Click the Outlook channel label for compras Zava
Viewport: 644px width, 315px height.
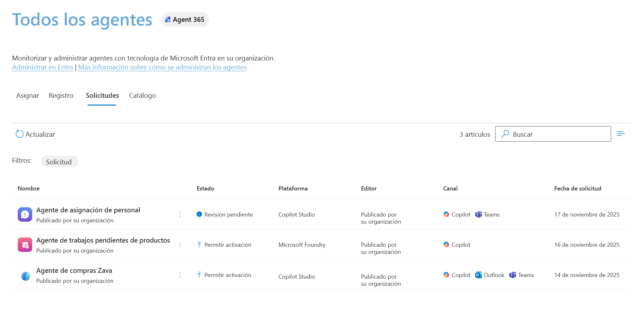pyautogui.click(x=494, y=275)
